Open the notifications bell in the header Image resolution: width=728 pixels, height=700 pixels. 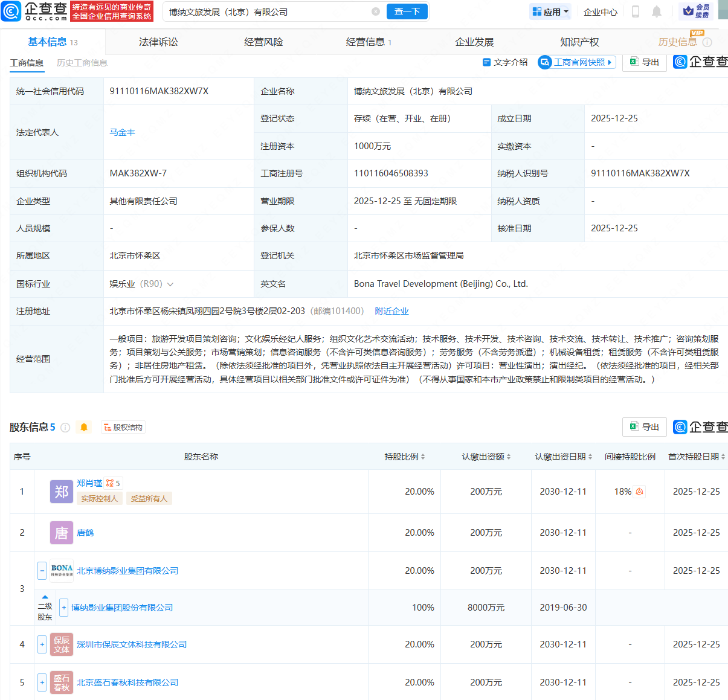click(657, 11)
